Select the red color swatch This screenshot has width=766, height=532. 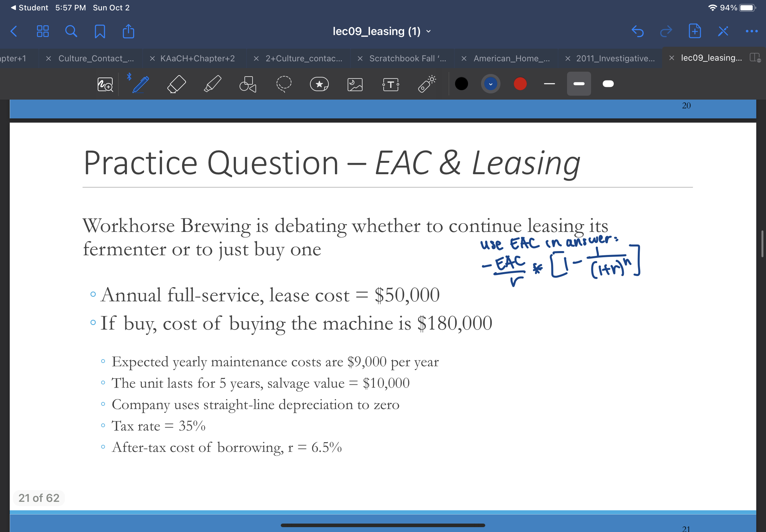[x=519, y=84]
